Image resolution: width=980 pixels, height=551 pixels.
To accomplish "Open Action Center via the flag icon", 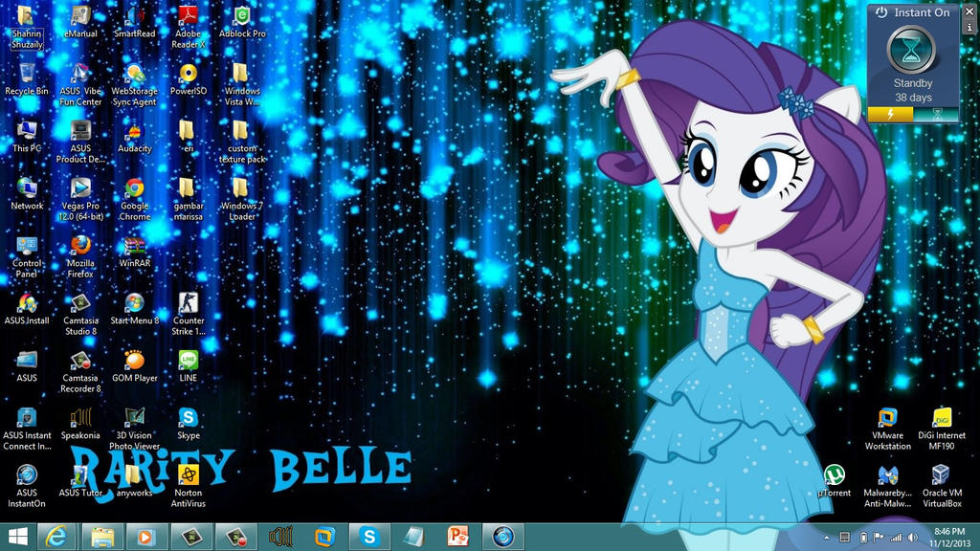I will [878, 536].
